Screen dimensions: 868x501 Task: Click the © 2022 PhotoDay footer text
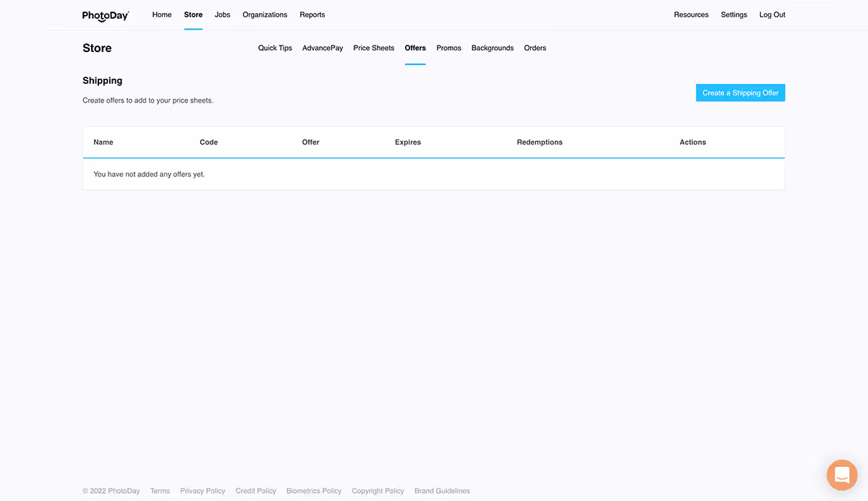111,491
